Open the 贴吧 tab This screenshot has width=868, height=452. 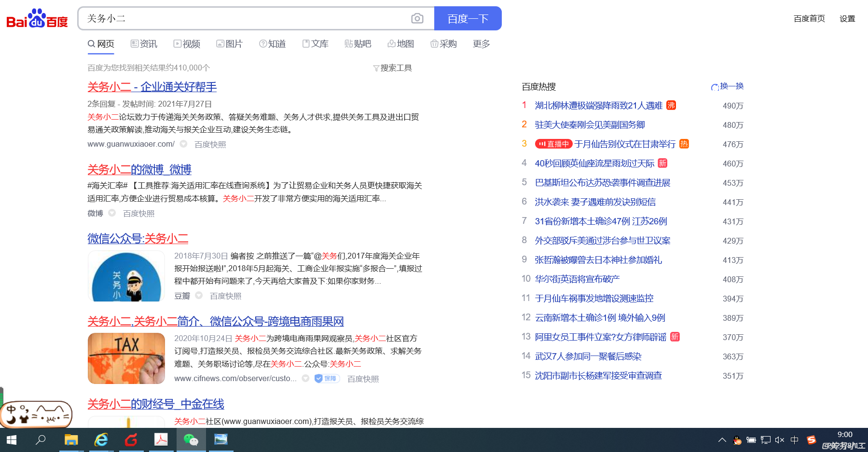[x=358, y=44]
